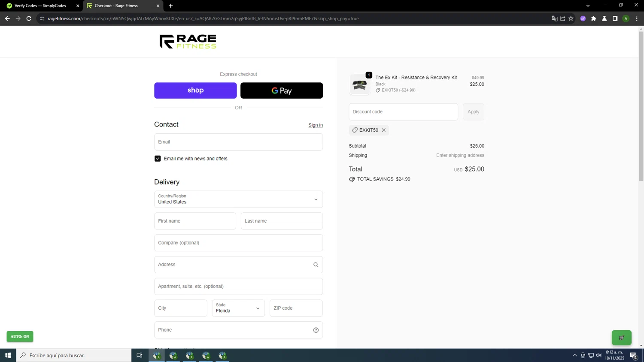Close the Verify Codes SimplyCodes tab
644x362 pixels.
point(78,6)
